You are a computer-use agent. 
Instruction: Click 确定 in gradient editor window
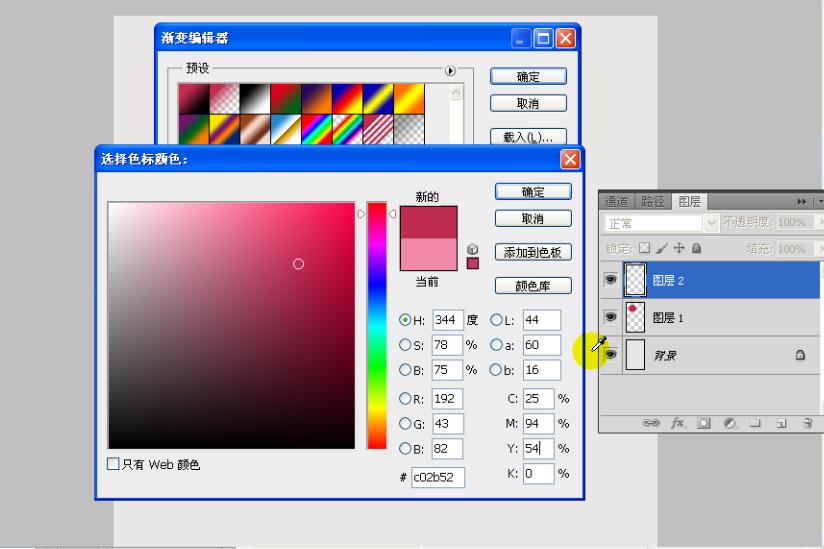click(528, 76)
